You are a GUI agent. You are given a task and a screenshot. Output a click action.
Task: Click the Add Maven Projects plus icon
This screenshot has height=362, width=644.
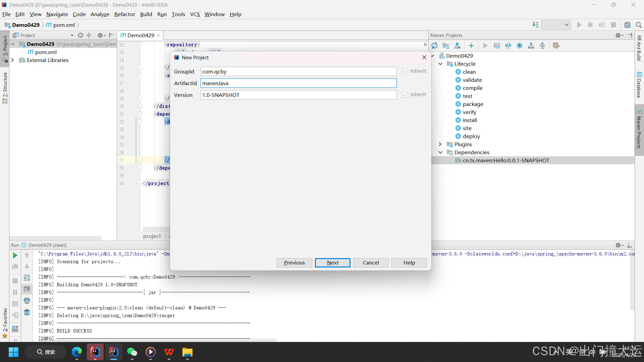(x=471, y=46)
